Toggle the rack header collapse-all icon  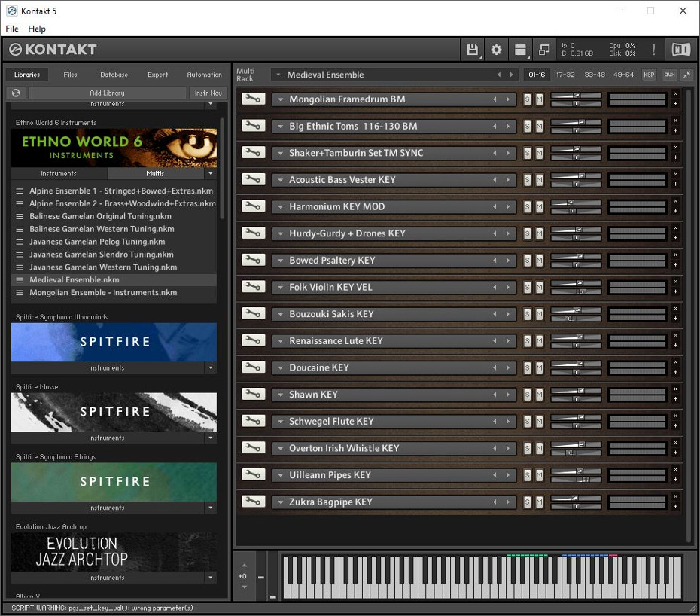pos(687,75)
